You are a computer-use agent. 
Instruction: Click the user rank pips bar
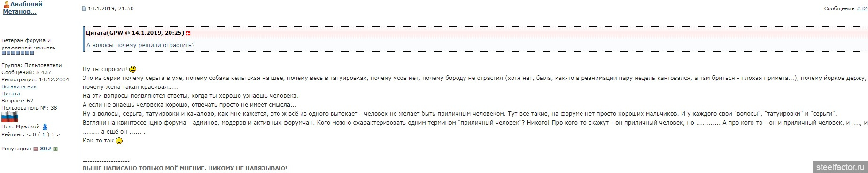click(x=18, y=53)
